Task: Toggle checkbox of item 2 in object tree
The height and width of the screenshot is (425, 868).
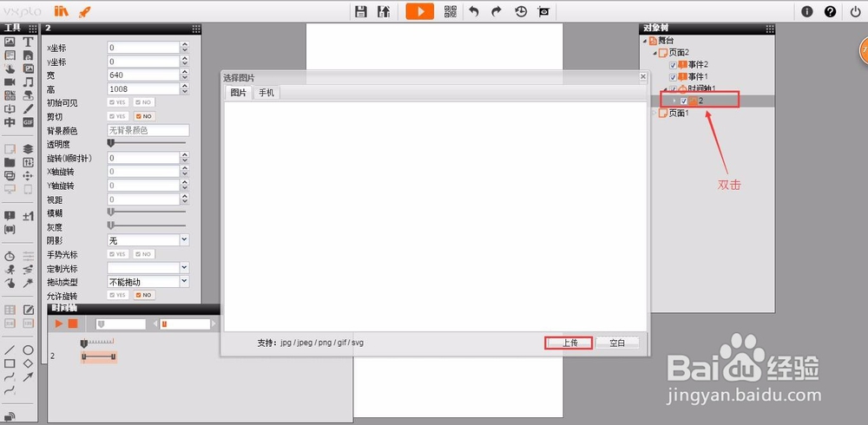Action: (x=684, y=101)
